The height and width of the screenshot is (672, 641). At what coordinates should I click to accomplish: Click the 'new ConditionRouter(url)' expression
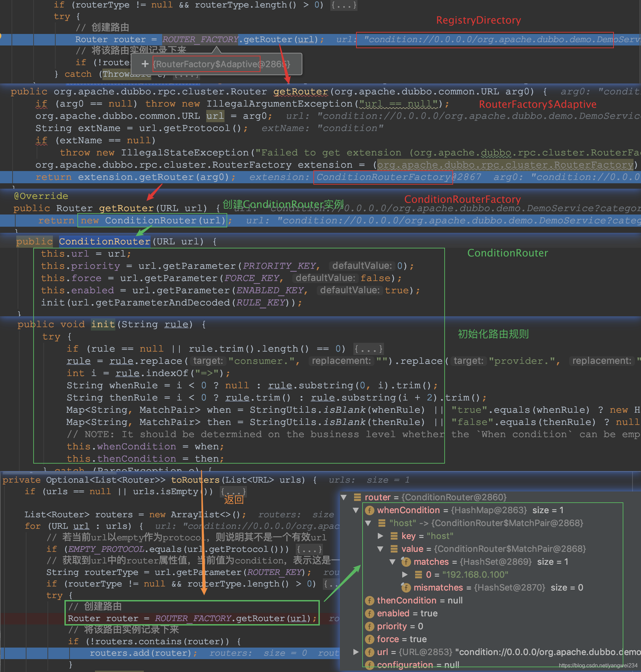(x=152, y=221)
